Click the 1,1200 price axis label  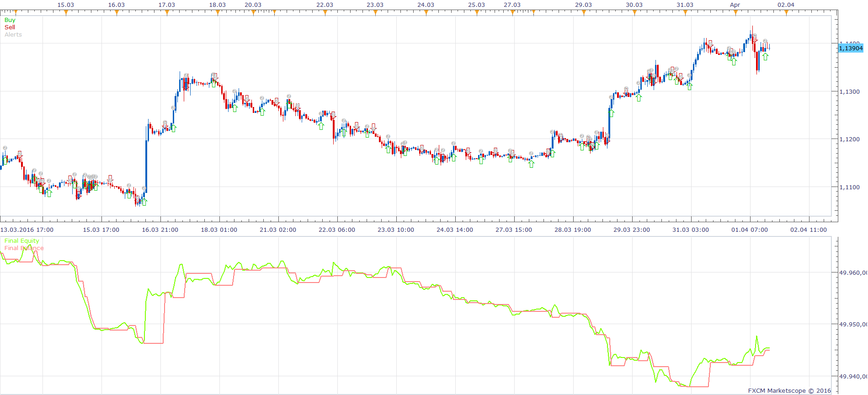[849, 139]
